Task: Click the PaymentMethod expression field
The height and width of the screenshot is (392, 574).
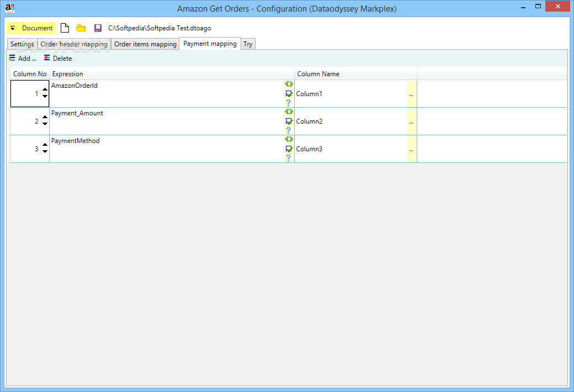Action: click(167, 149)
